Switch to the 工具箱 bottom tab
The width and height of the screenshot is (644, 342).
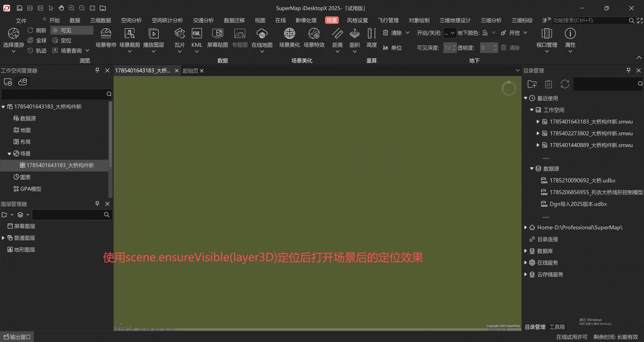(x=557, y=327)
